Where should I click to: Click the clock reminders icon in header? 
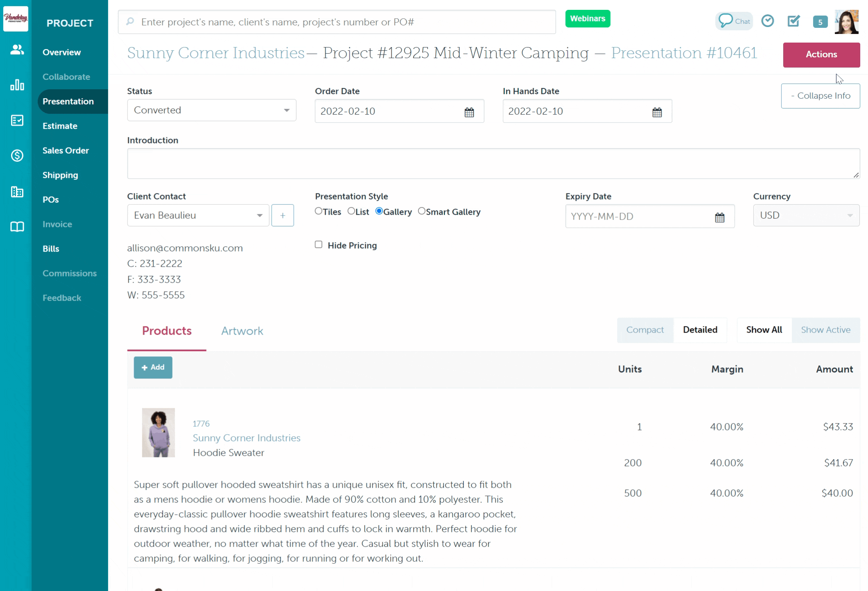[767, 21]
